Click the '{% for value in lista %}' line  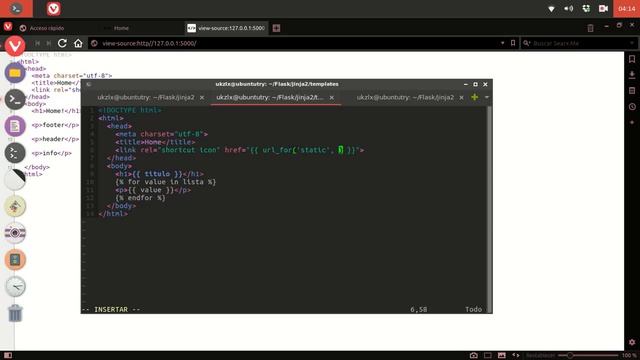click(165, 182)
